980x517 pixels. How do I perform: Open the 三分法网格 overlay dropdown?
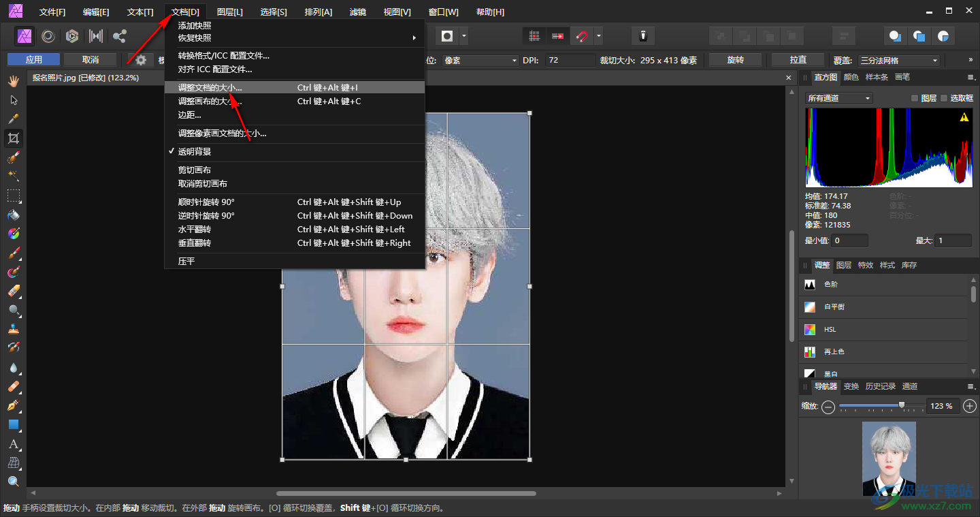[x=898, y=60]
